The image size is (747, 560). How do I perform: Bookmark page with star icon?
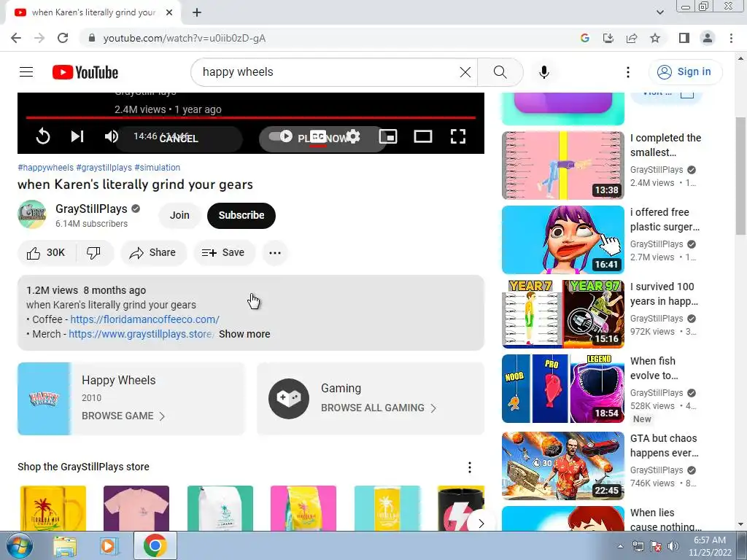pyautogui.click(x=655, y=38)
